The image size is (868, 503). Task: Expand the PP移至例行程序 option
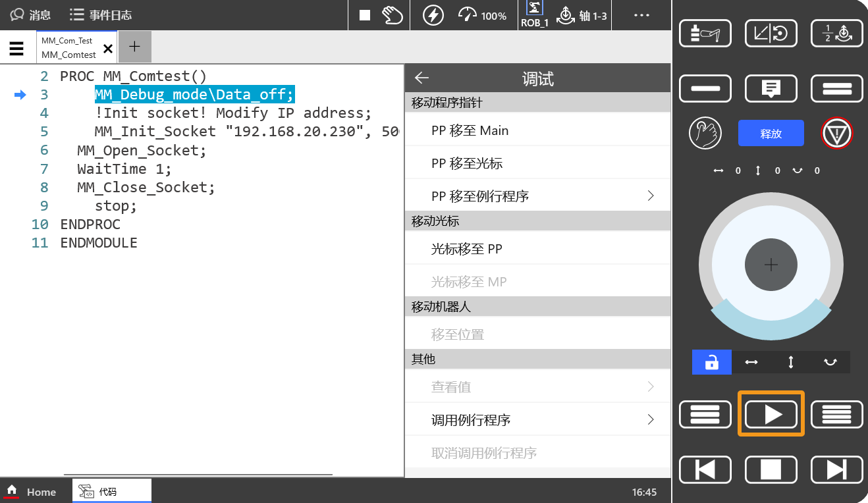pos(537,195)
